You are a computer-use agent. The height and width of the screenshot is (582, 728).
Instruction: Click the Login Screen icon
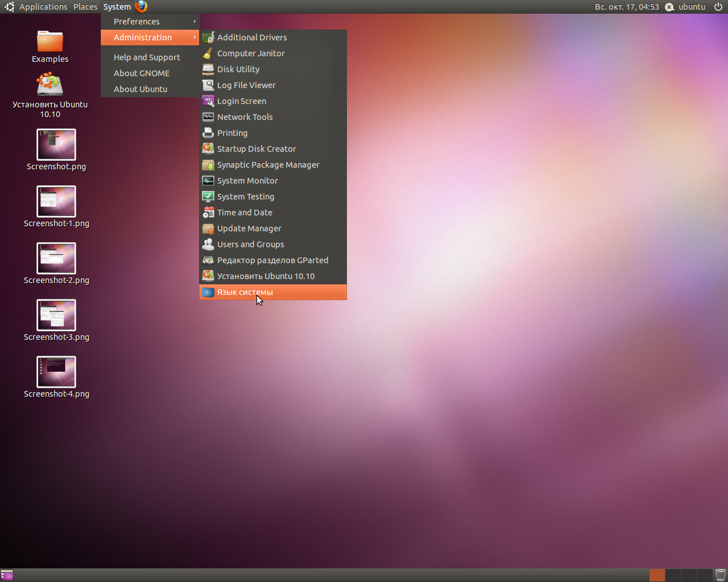(208, 101)
